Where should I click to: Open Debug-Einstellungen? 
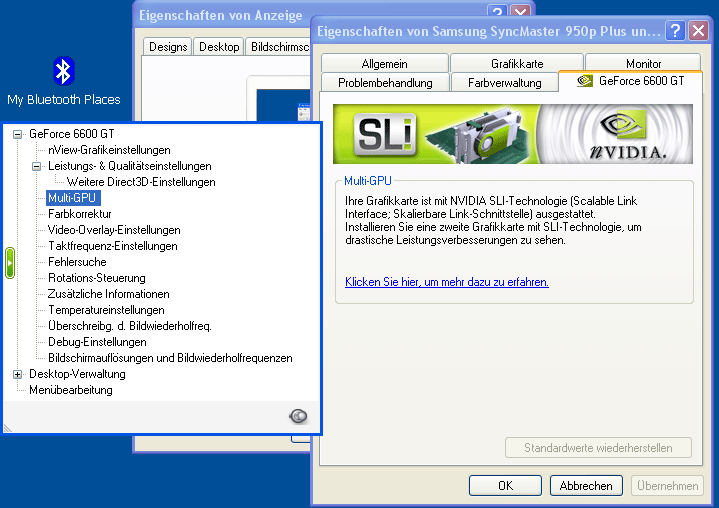point(97,342)
